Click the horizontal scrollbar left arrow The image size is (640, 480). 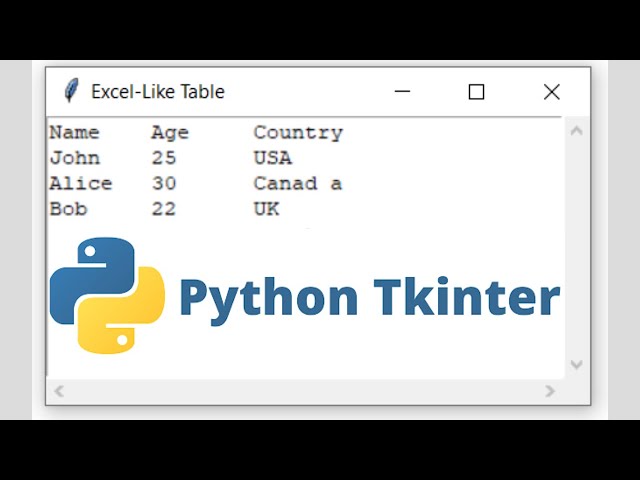click(59, 391)
